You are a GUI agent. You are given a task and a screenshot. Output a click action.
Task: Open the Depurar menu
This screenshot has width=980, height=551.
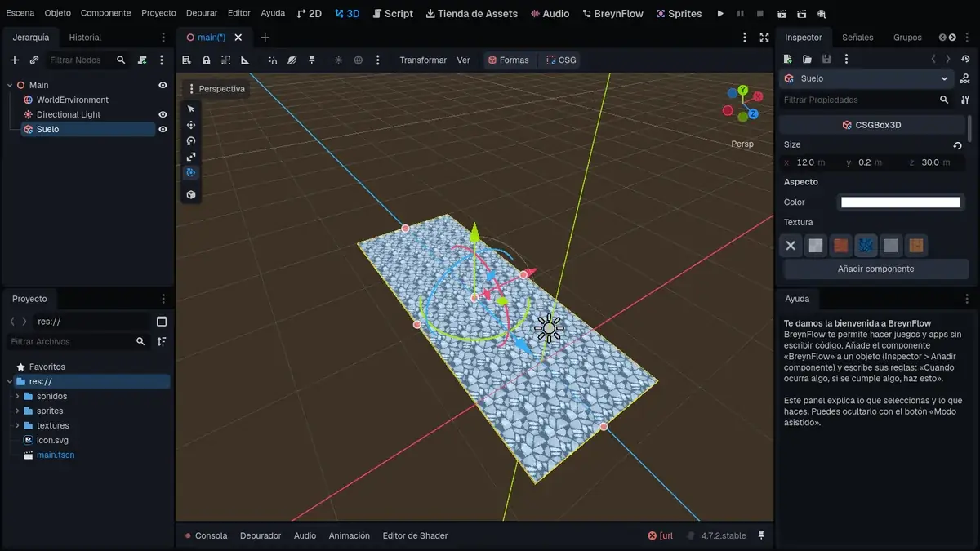pos(202,13)
